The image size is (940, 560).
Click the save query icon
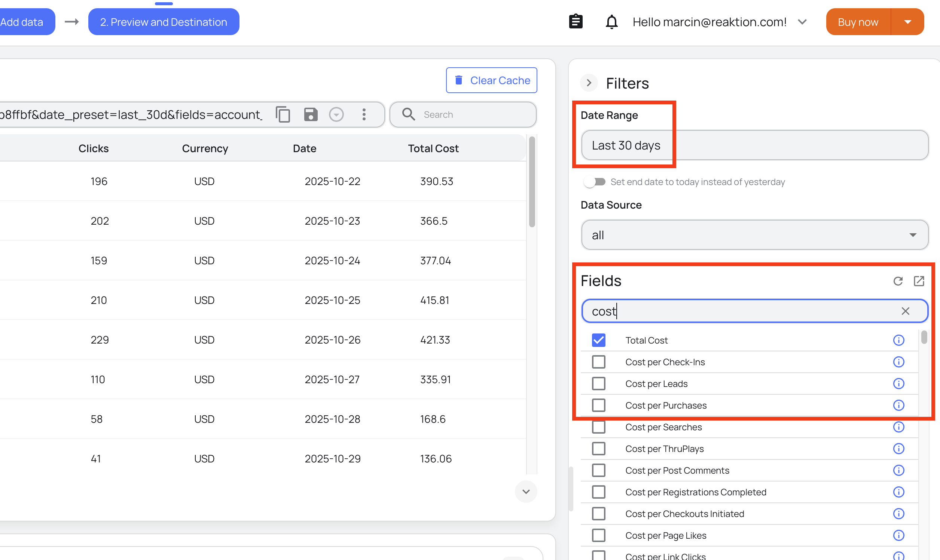pyautogui.click(x=311, y=114)
